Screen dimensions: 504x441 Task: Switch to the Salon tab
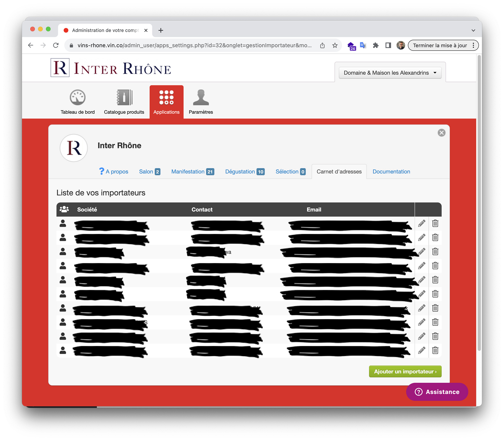tap(150, 171)
